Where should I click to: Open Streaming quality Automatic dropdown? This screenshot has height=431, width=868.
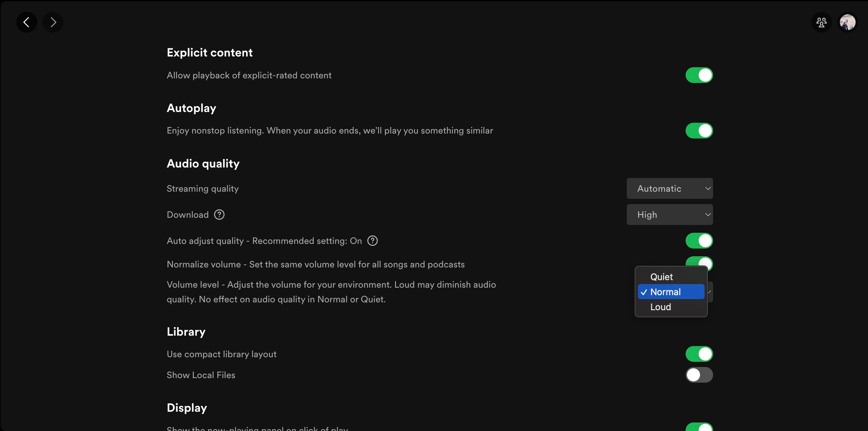(x=669, y=189)
